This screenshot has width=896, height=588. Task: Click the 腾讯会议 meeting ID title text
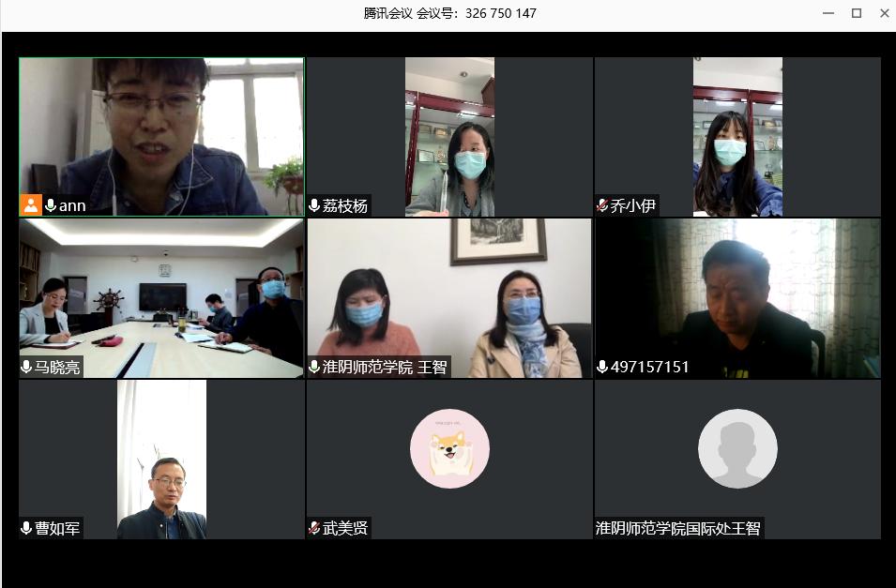click(449, 13)
